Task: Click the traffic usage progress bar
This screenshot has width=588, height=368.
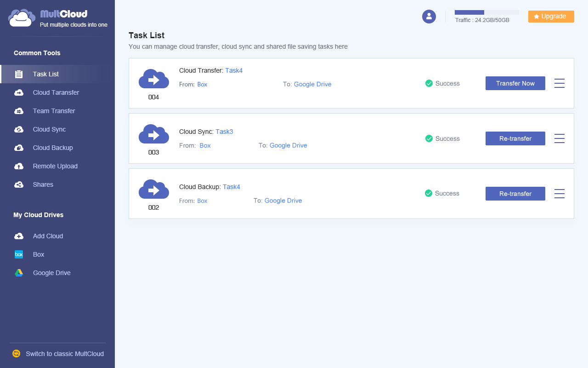Action: tap(487, 12)
